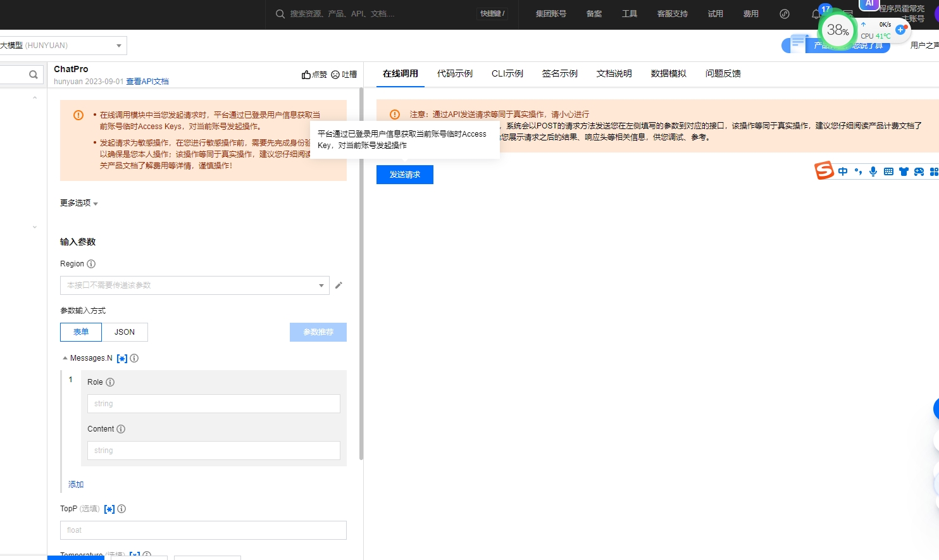Open the 用户之声 link

924,46
